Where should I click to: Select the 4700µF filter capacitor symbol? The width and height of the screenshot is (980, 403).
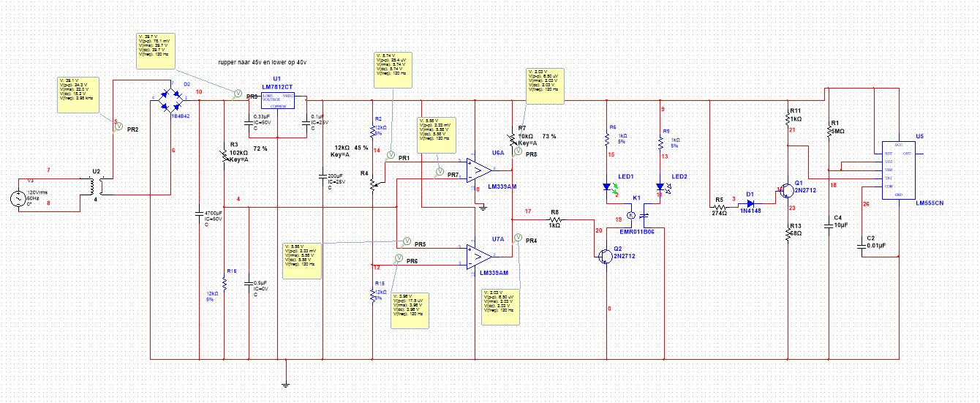200,214
